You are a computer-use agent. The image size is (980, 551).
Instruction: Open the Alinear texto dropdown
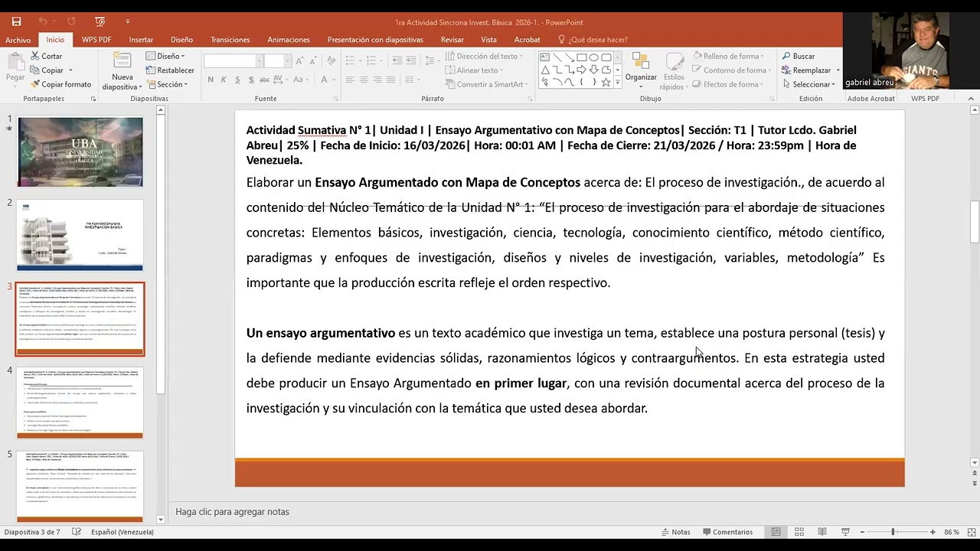[473, 70]
